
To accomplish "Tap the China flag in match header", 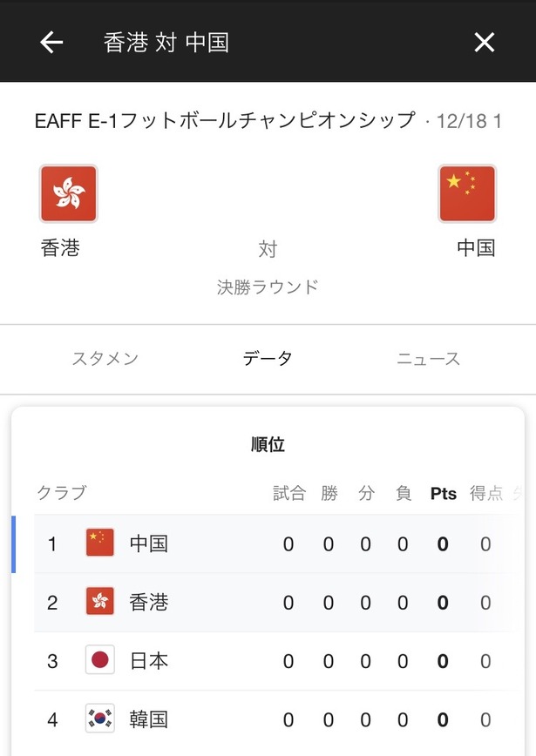I will pyautogui.click(x=467, y=193).
